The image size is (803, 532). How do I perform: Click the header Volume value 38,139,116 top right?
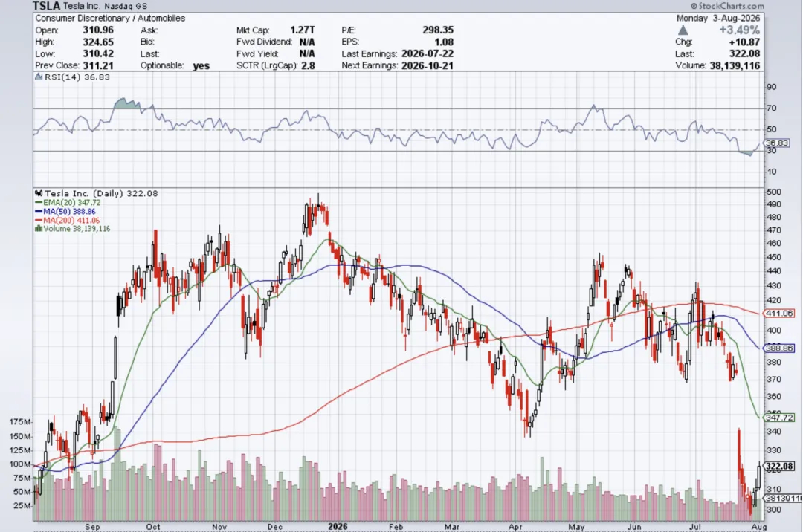(x=735, y=65)
